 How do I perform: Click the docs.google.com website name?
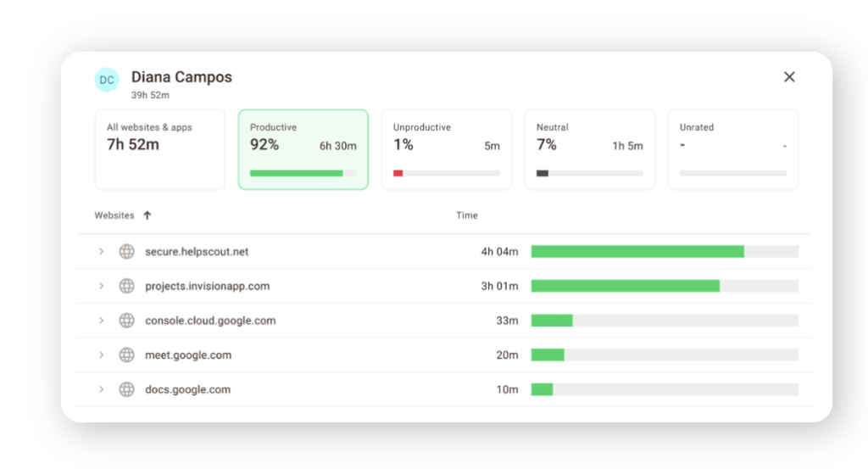coord(187,389)
